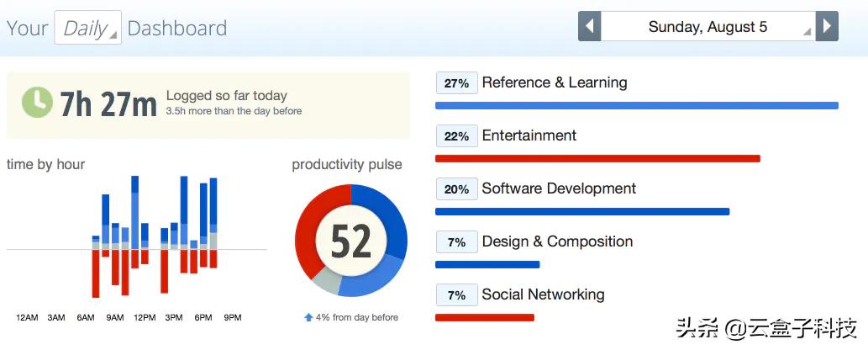The height and width of the screenshot is (350, 868).
Task: Click the red Entertainment progress bar
Action: (x=597, y=158)
